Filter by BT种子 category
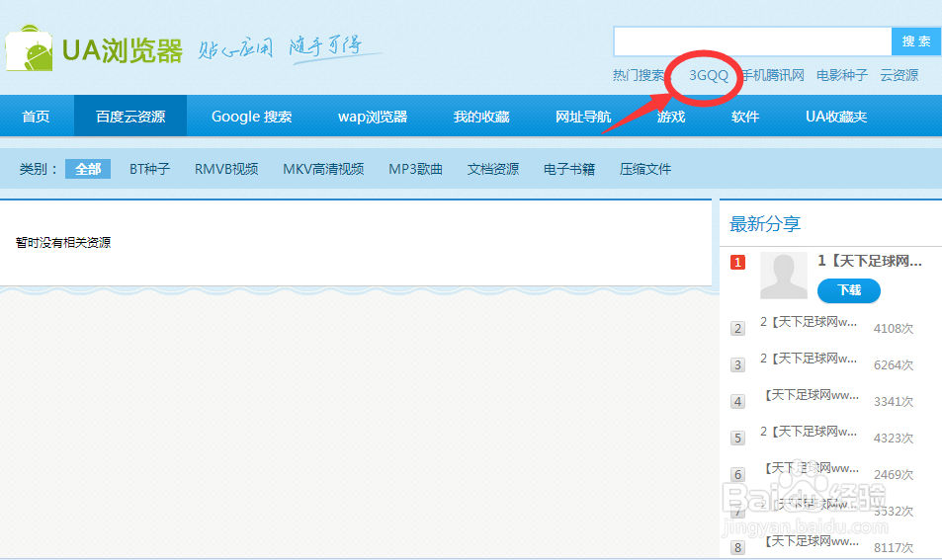 tap(149, 169)
